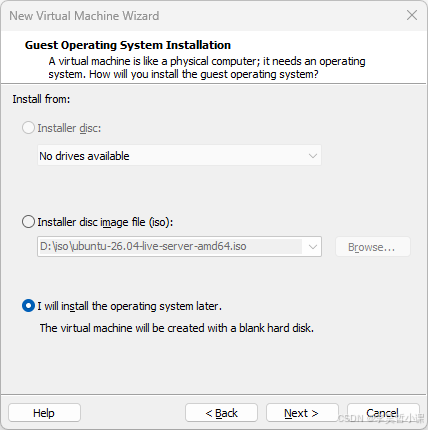
Task: Click the New Virtual Machine Wizard title
Action: pyautogui.click(x=84, y=16)
